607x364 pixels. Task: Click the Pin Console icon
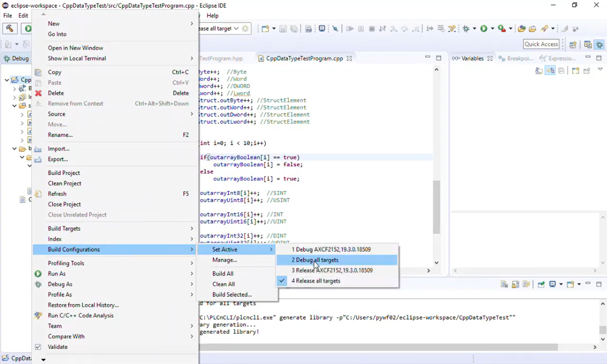click(541, 284)
